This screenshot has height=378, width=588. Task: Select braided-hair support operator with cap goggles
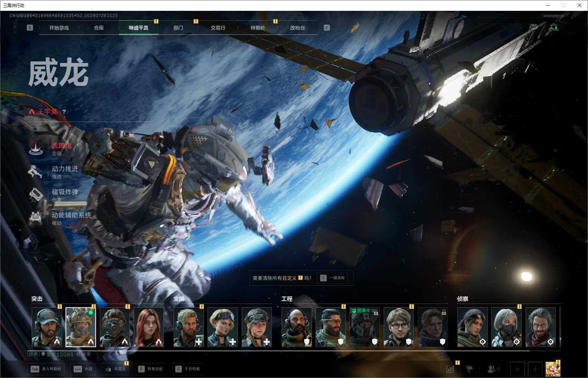(x=257, y=327)
